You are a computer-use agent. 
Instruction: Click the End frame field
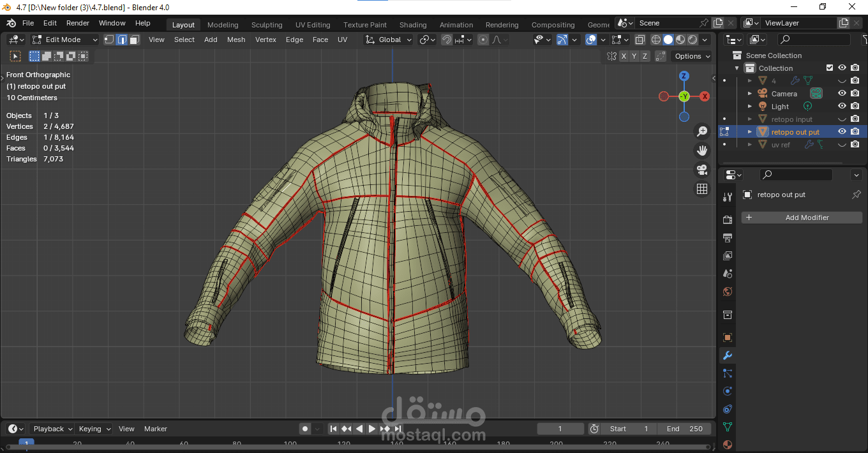tap(684, 429)
